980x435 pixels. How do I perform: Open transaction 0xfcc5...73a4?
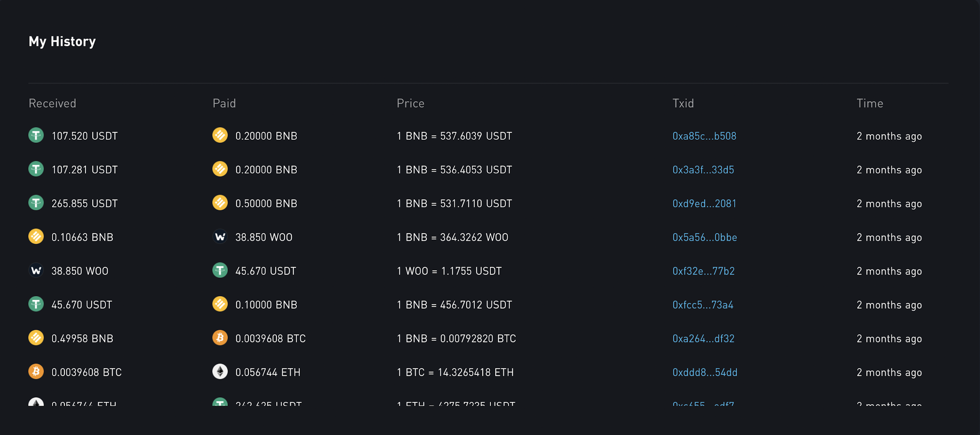(x=703, y=305)
